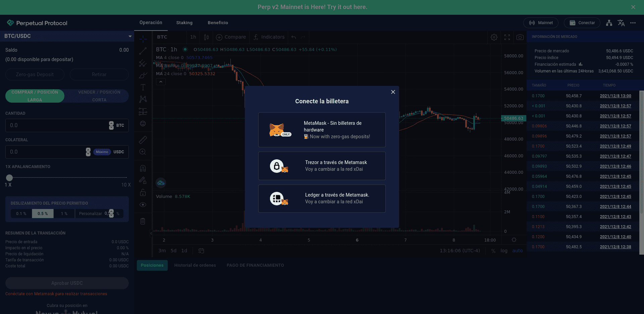Select the crosshair cursor tool
Screen dimensions: 644x314
coord(143,39)
